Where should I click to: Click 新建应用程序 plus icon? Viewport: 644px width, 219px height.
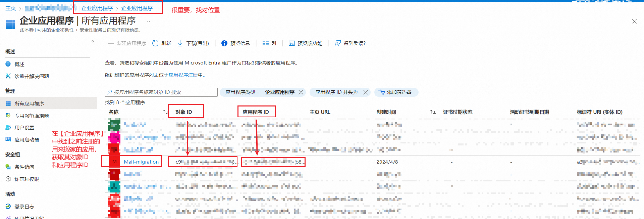point(111,43)
